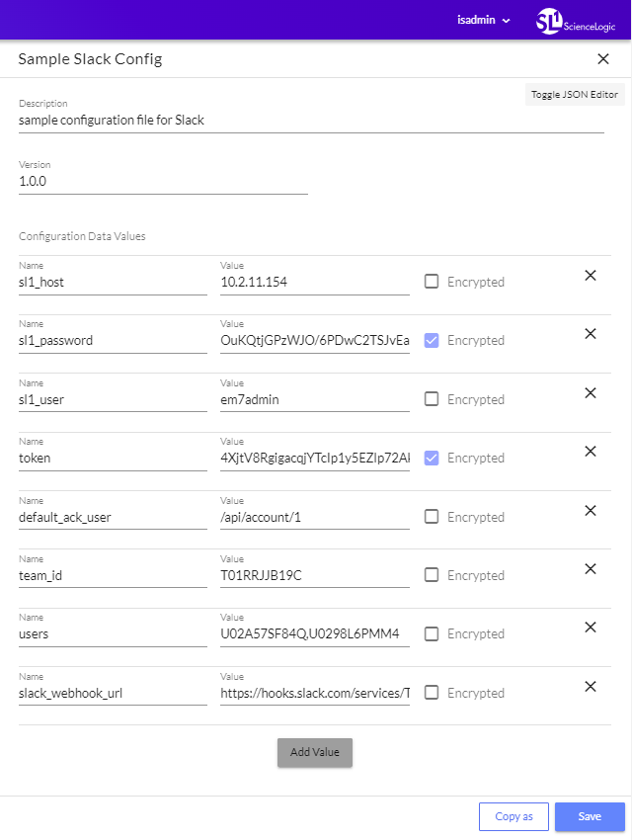
Task: Enable encryption for sl1_host
Action: coord(431,282)
